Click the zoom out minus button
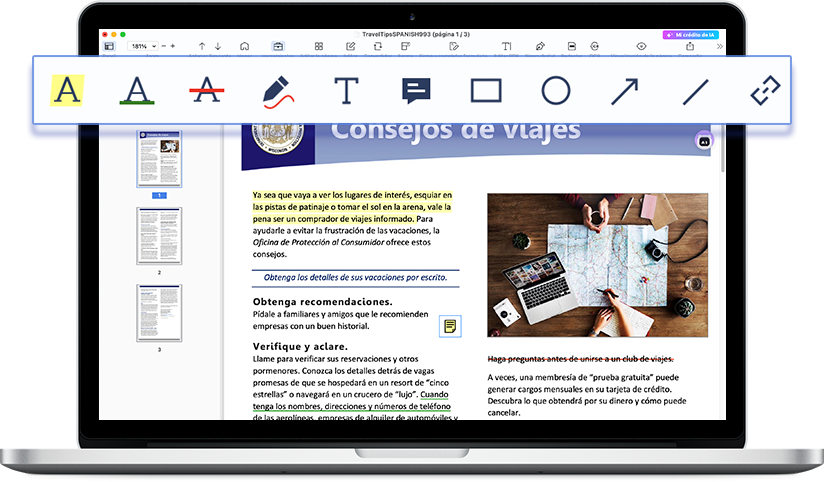 [163, 46]
